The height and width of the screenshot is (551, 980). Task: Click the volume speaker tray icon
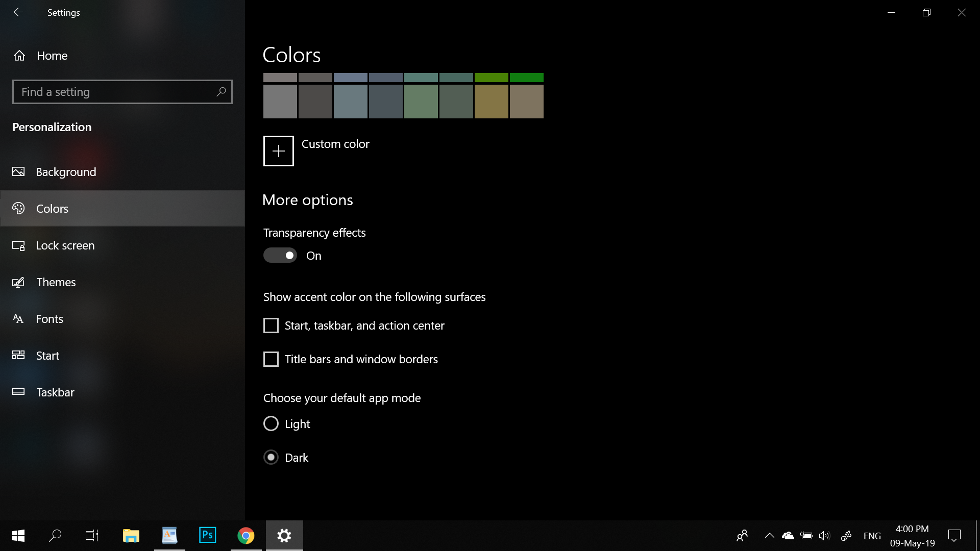[x=824, y=536]
